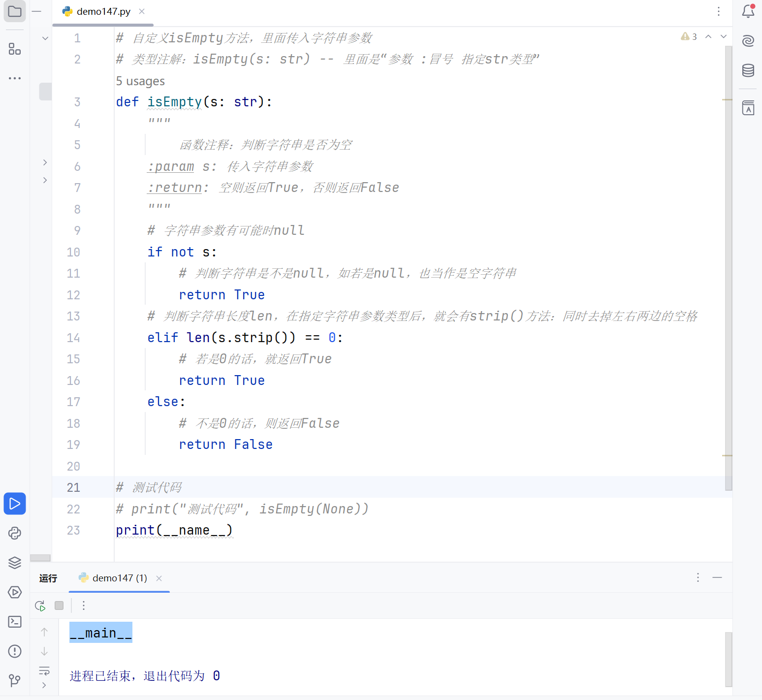The width and height of the screenshot is (762, 700).
Task: Click the isEmpty function name in the def line
Action: click(x=175, y=102)
